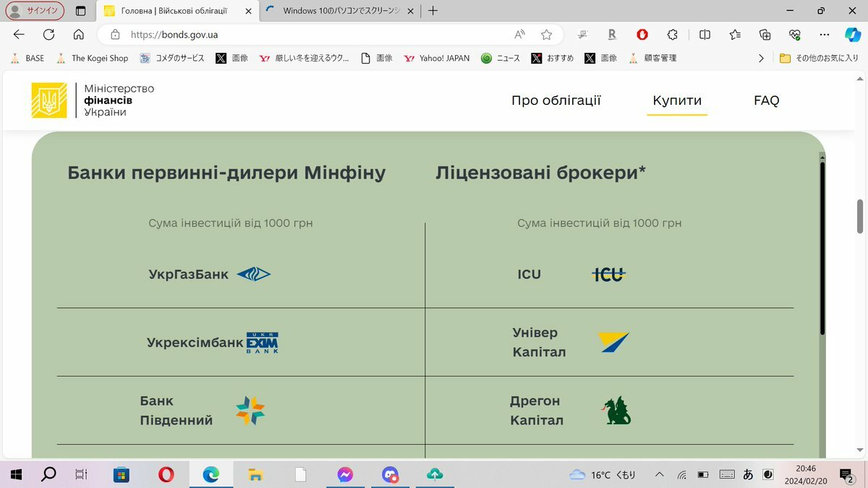This screenshot has width=868, height=488.
Task: Click the Ministry of Finance trident logo
Action: pos(49,100)
